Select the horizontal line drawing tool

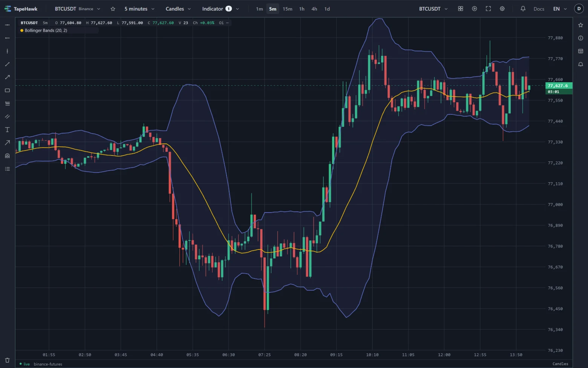7,25
